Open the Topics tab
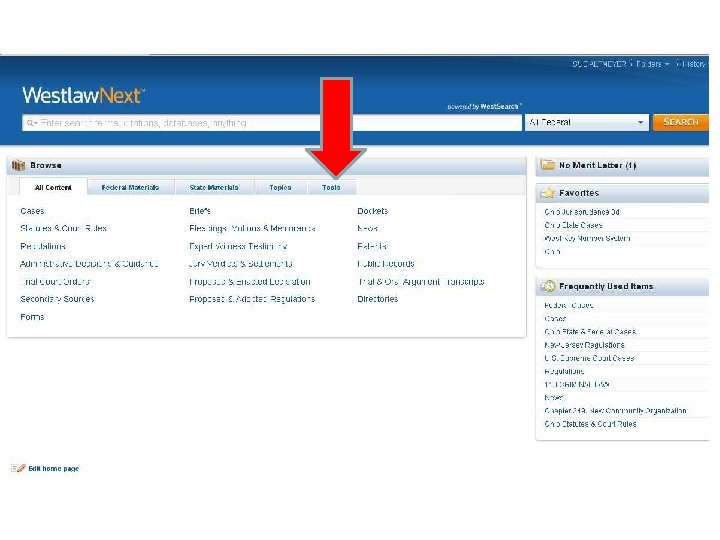This screenshot has width=720, height=540. click(x=280, y=187)
